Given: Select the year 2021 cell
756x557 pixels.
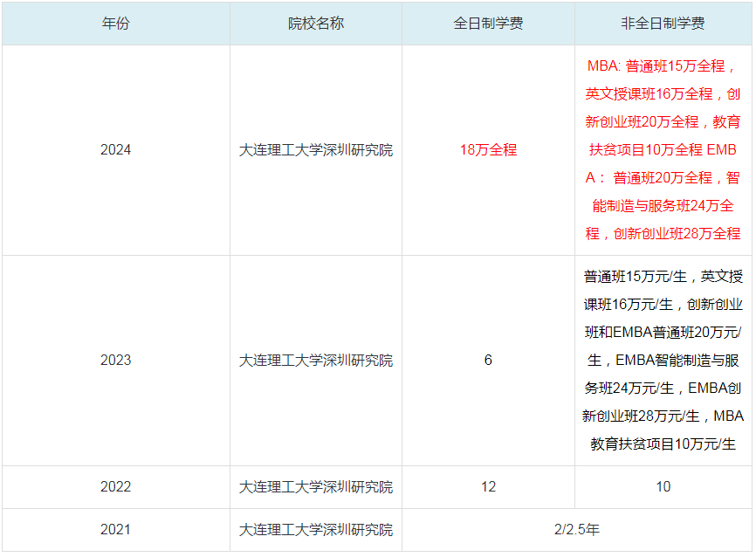Looking at the screenshot, I should [x=118, y=530].
